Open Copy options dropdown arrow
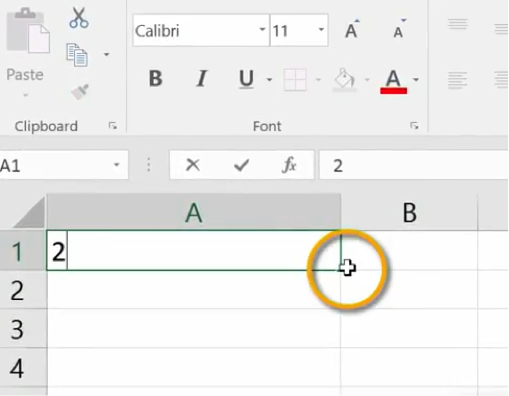The image size is (509, 396). pos(106,54)
